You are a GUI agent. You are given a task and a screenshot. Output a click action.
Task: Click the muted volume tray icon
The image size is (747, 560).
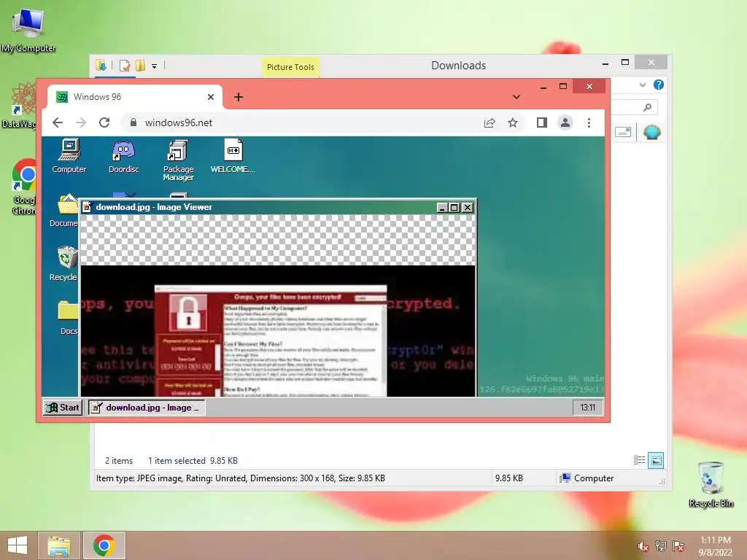coord(643,546)
